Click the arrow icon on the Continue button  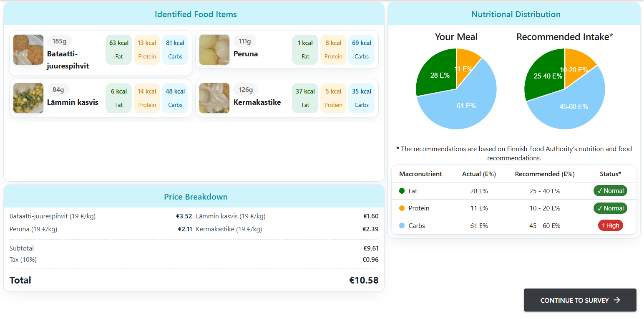point(617,300)
